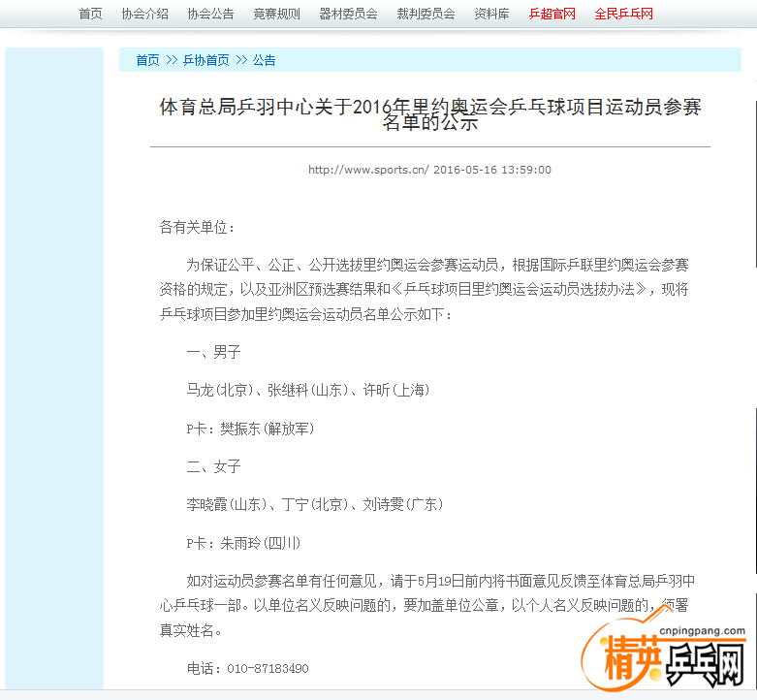
Task: Go to 协会公告 in the navigation bar
Action: 211,14
